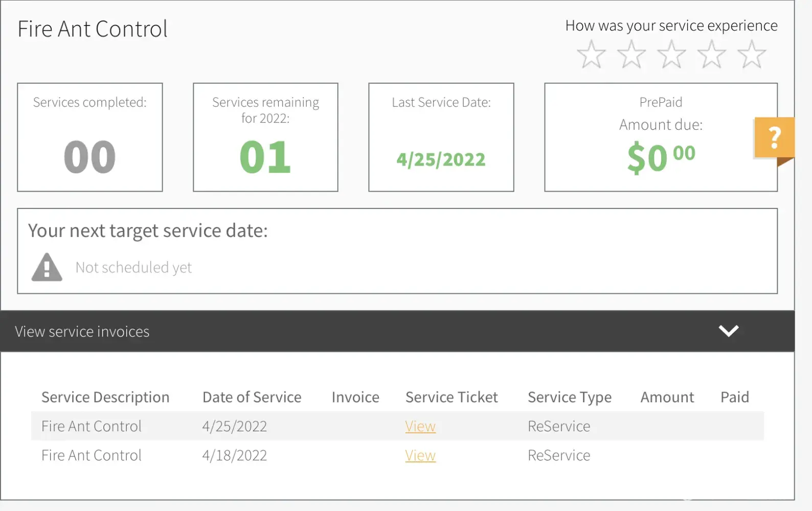This screenshot has height=511, width=812.
Task: Click the Service Type column header
Action: pyautogui.click(x=569, y=397)
